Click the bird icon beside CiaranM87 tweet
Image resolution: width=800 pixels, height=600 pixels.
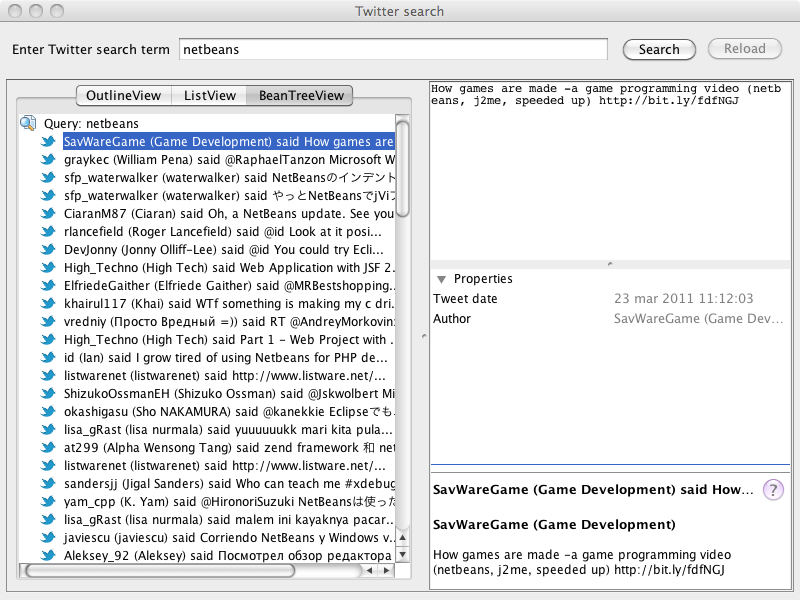click(x=48, y=213)
